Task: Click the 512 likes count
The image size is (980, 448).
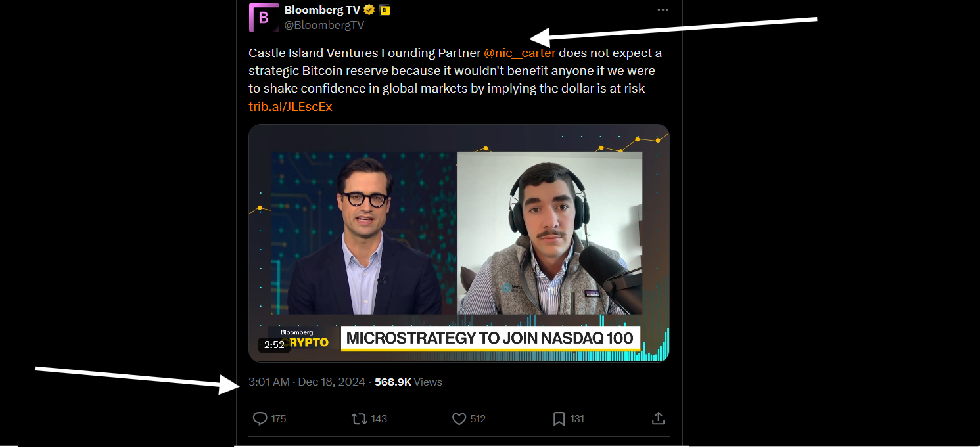Action: [x=478, y=419]
